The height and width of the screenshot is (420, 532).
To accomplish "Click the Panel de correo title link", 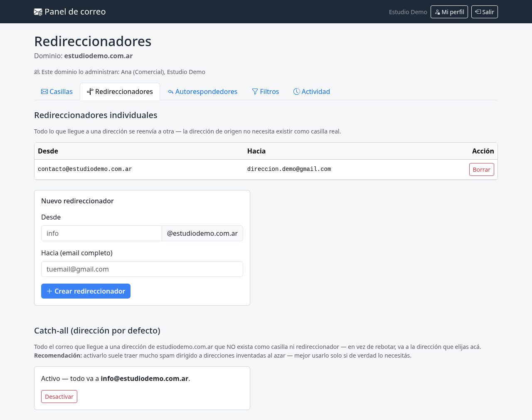I will pos(70,12).
